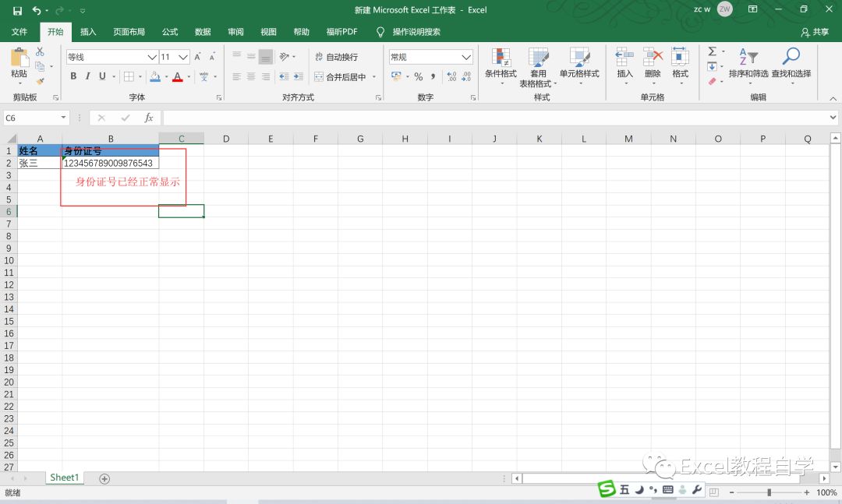Click the Top Align icon
Screen dimensions: 842x504
237,56
